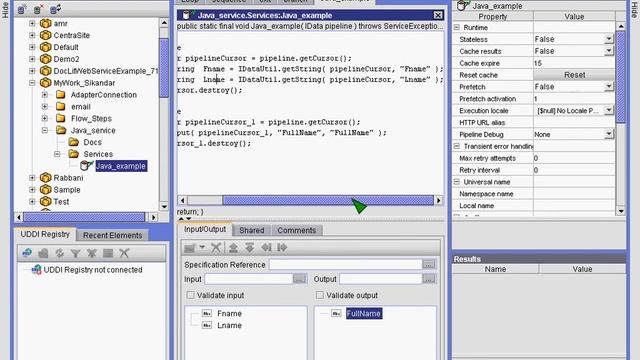Click the UDDI toolbar clear filter icon

click(92, 253)
